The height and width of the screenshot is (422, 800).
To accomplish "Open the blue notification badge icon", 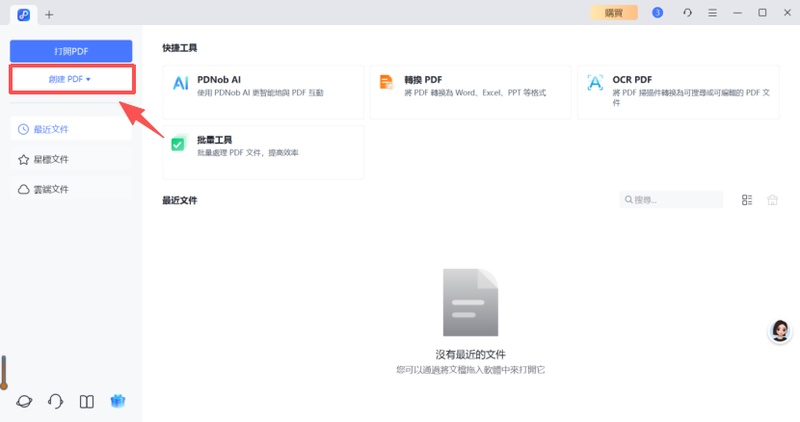I will (x=658, y=12).
